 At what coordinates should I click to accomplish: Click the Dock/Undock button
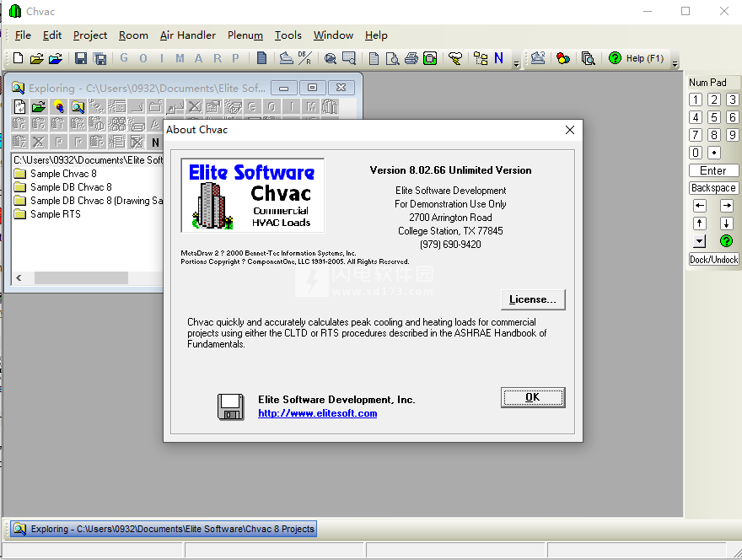click(x=713, y=260)
